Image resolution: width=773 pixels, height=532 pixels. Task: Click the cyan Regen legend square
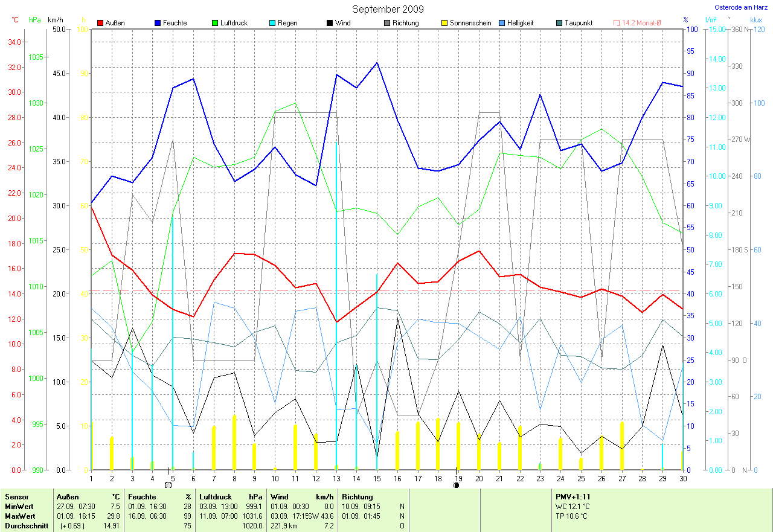click(272, 23)
